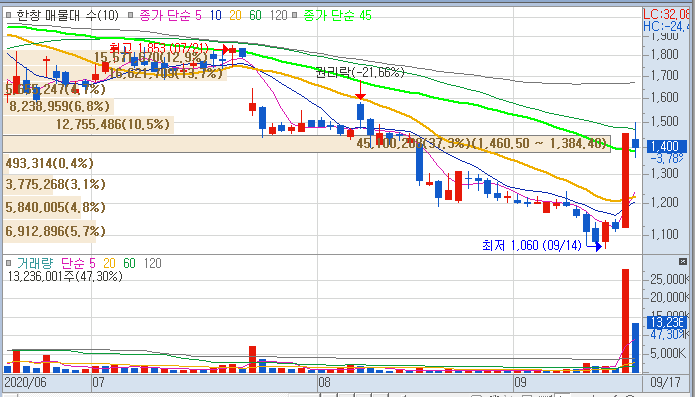The height and width of the screenshot is (397, 695).
Task: Click the square marker before 거래량 label
Action: tap(8, 264)
